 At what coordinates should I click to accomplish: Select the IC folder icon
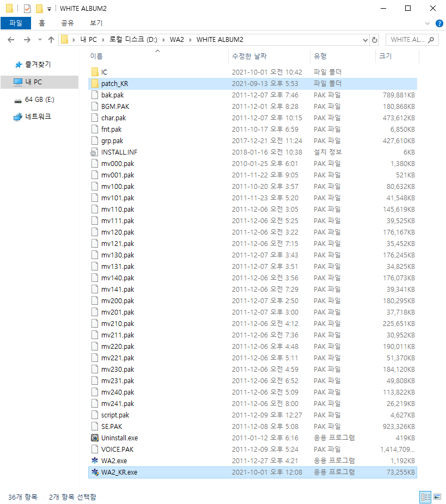tap(95, 72)
